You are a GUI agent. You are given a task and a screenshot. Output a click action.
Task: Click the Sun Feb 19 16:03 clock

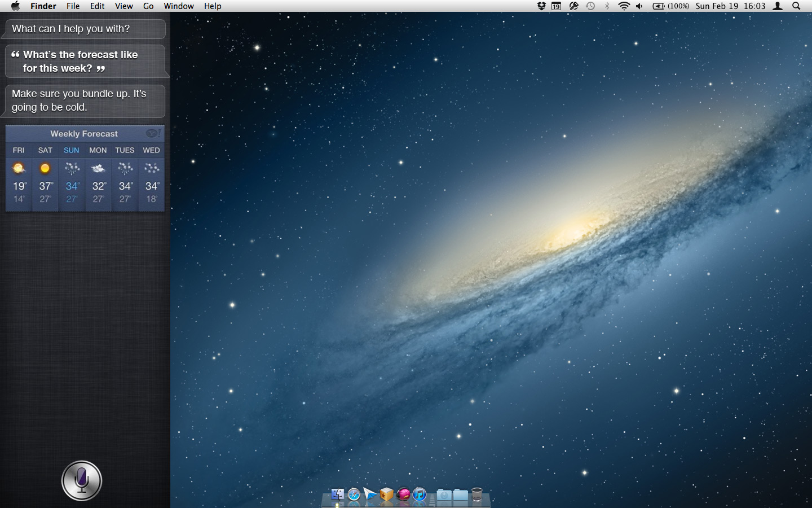point(730,6)
